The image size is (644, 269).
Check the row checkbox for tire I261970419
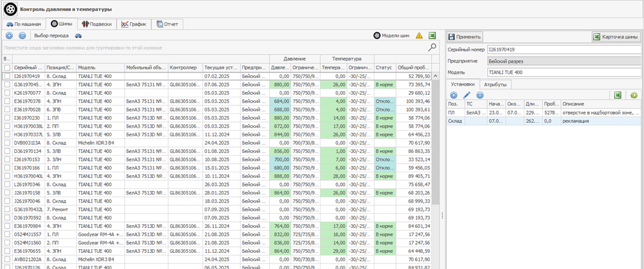click(7, 76)
